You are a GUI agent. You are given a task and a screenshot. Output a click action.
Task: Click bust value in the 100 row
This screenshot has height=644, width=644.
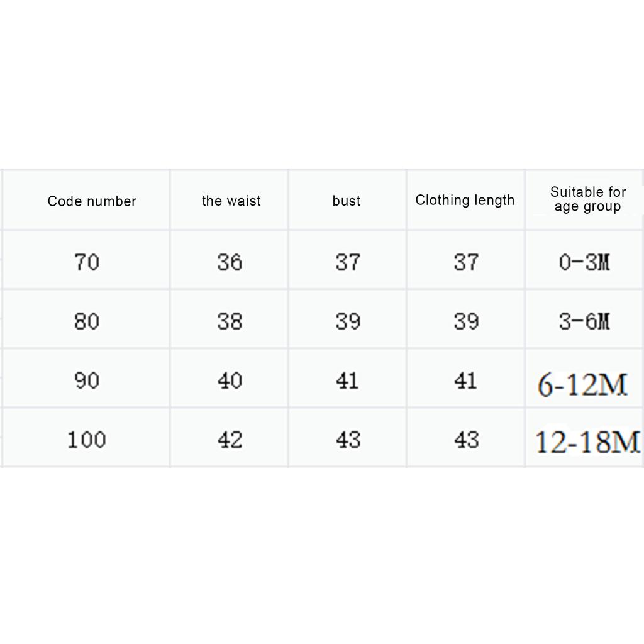click(348, 440)
